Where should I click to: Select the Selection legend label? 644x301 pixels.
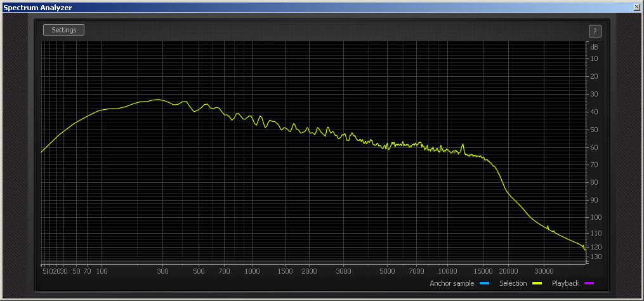tap(513, 283)
